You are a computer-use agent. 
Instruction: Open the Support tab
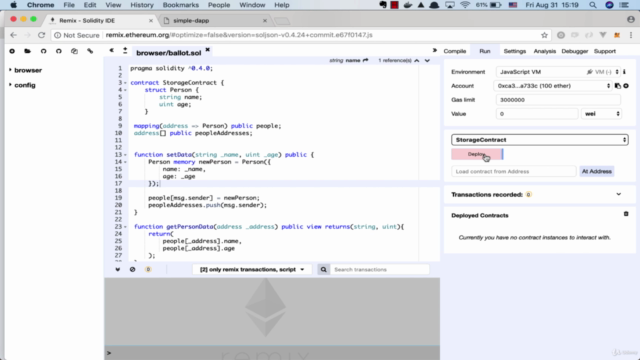pyautogui.click(x=604, y=51)
